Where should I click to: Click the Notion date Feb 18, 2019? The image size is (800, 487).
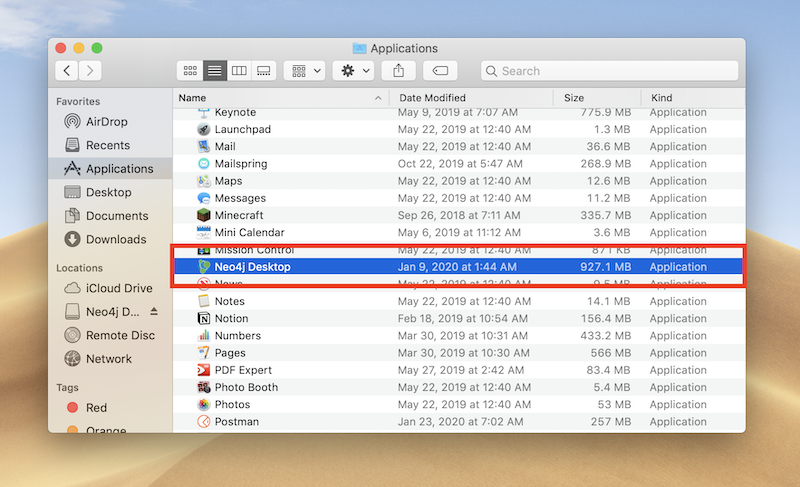[463, 318]
